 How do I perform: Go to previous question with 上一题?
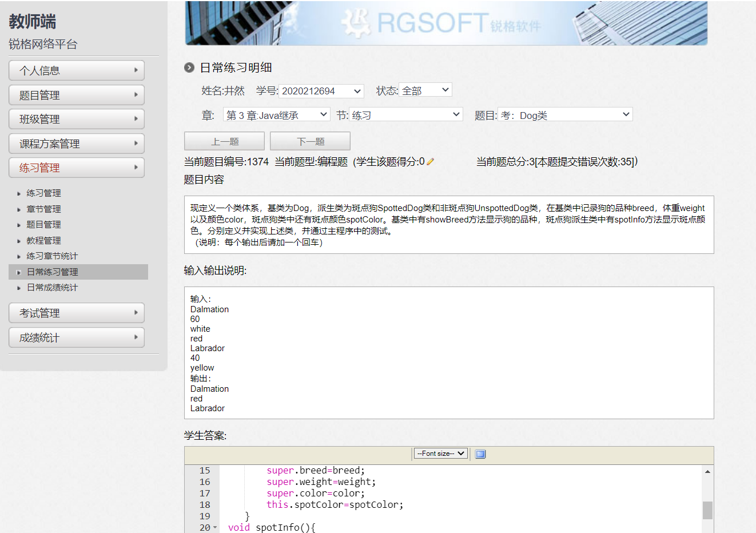(224, 141)
